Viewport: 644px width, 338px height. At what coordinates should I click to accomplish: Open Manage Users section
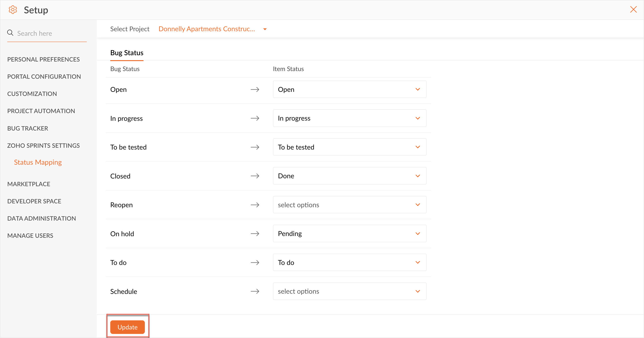(30, 236)
